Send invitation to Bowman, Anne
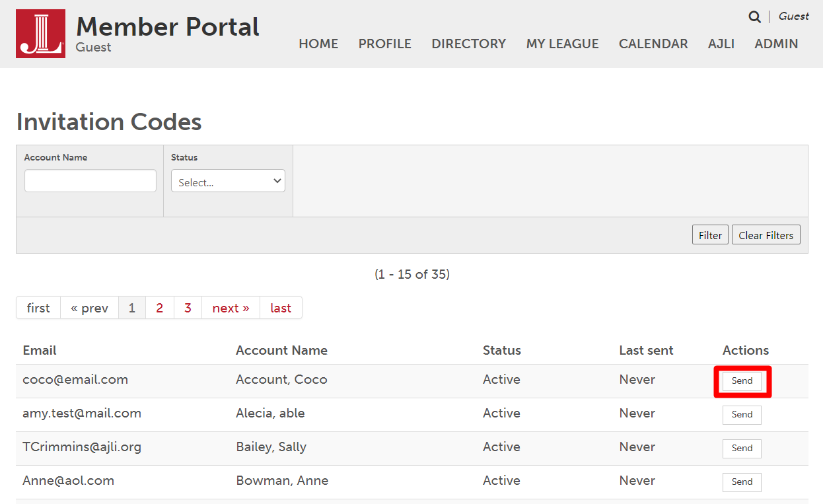 point(742,482)
